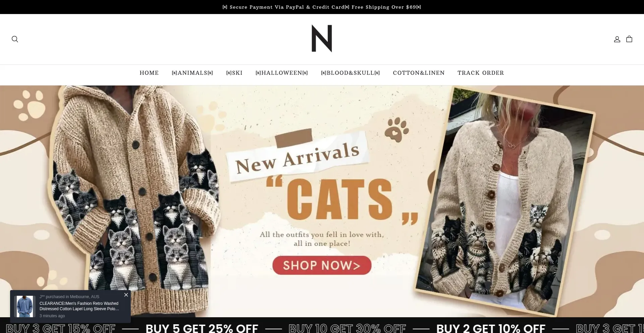Open the TRACK ORDER page
This screenshot has height=333, width=644.
pyautogui.click(x=481, y=73)
